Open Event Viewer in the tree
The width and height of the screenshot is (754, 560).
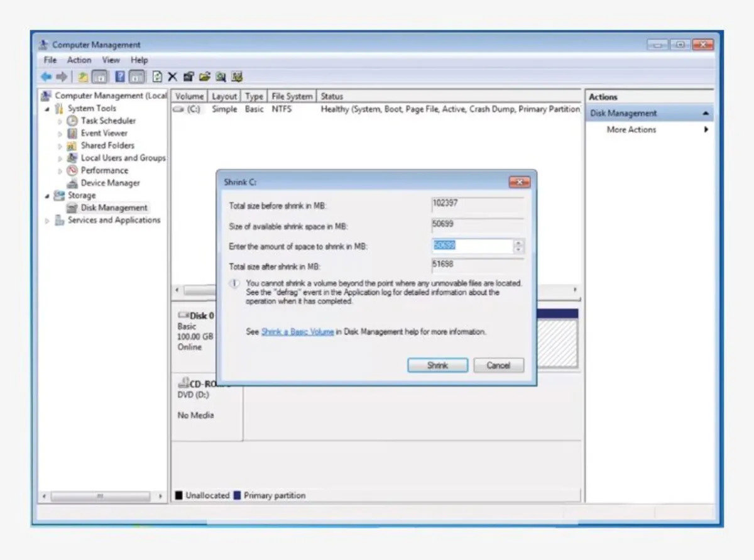[104, 133]
